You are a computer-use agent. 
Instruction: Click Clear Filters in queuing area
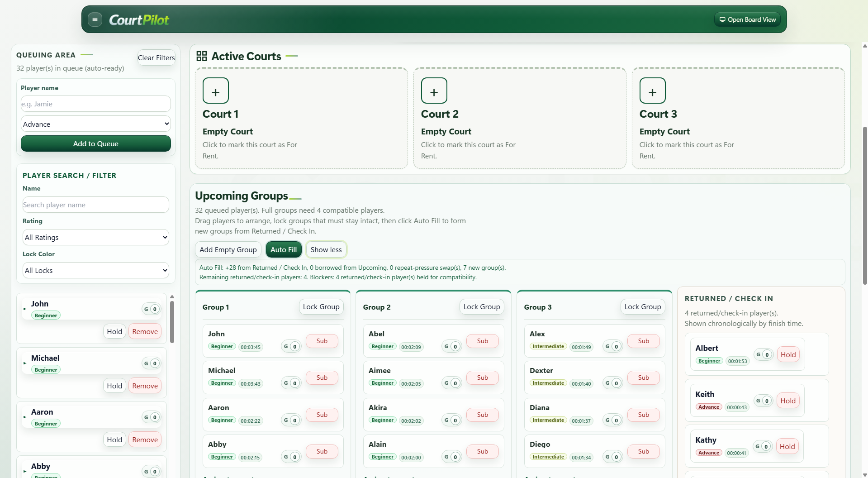click(x=156, y=57)
